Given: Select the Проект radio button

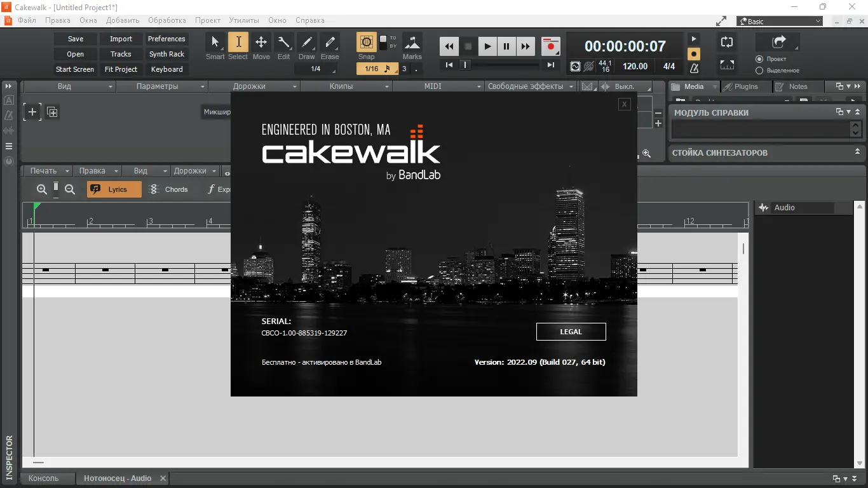Looking at the screenshot, I should point(759,59).
